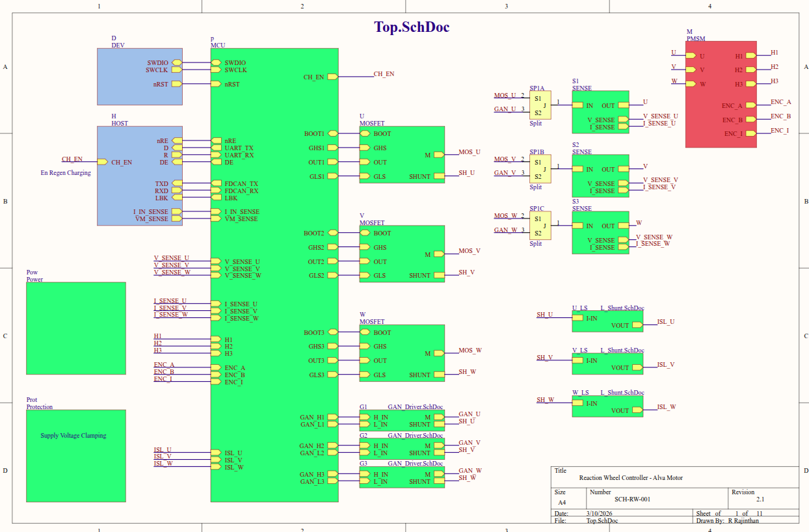809x532 pixels.
Task: Select the SP1C Split component
Action: pos(540,226)
